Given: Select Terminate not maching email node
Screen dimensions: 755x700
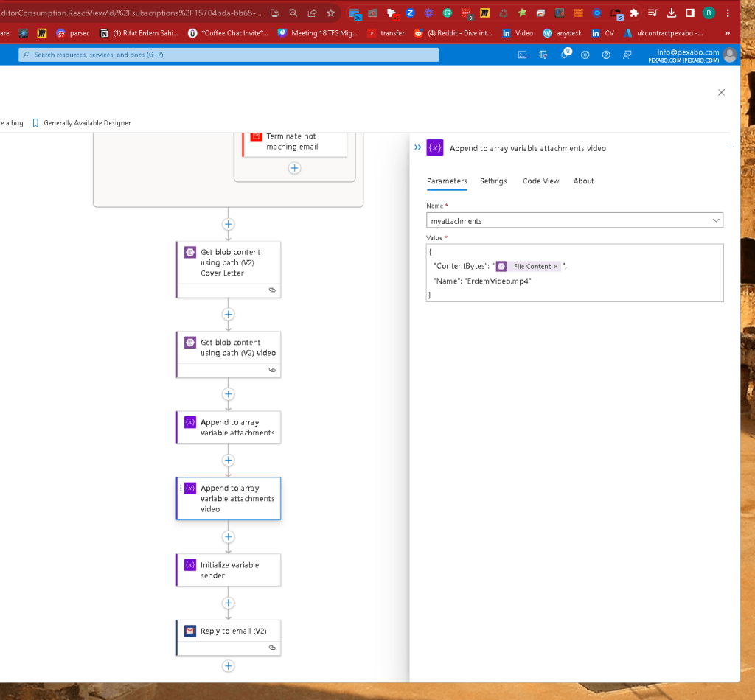Looking at the screenshot, I should click(294, 144).
